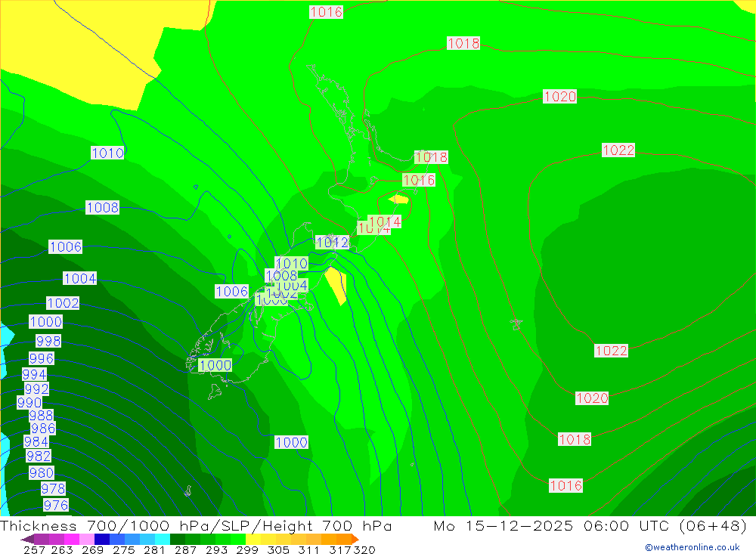Click the legend value 311

pos(308,549)
